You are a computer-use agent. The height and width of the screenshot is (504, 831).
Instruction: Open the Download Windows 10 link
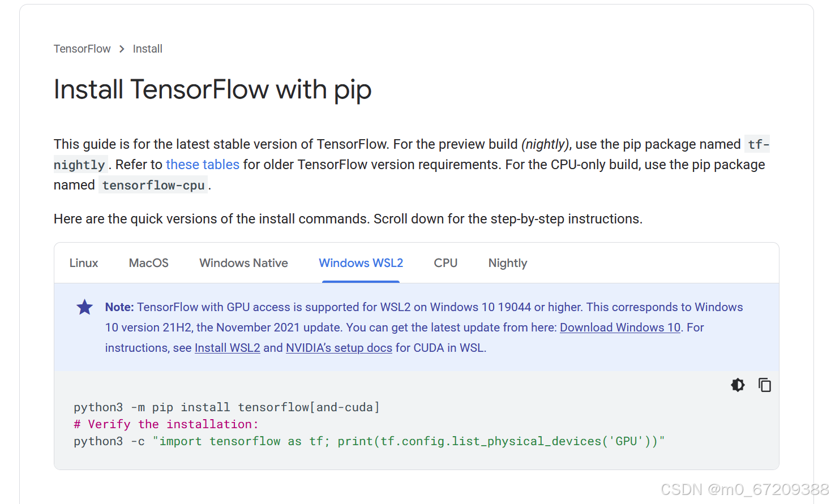(x=620, y=328)
